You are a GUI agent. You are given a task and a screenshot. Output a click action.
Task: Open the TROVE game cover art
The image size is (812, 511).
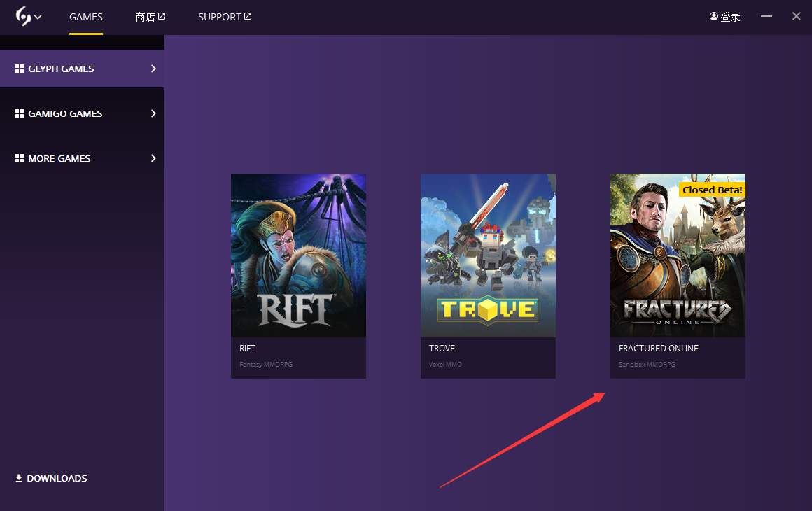488,255
